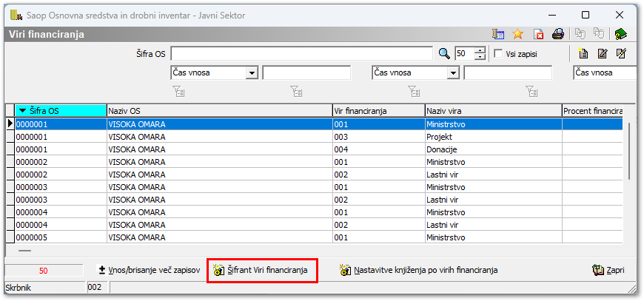The width and height of the screenshot is (644, 301).
Task: Sort by the Vir financiranja column header
Action: tap(379, 111)
